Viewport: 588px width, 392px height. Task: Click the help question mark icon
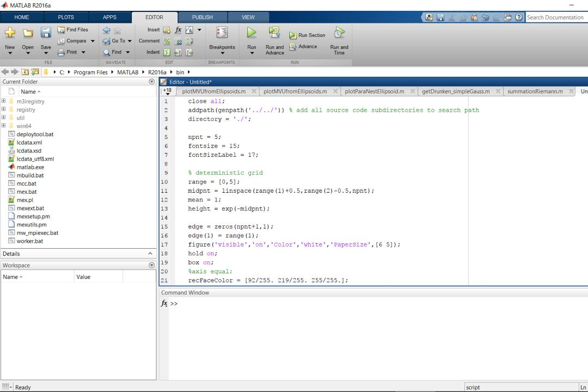(x=519, y=17)
